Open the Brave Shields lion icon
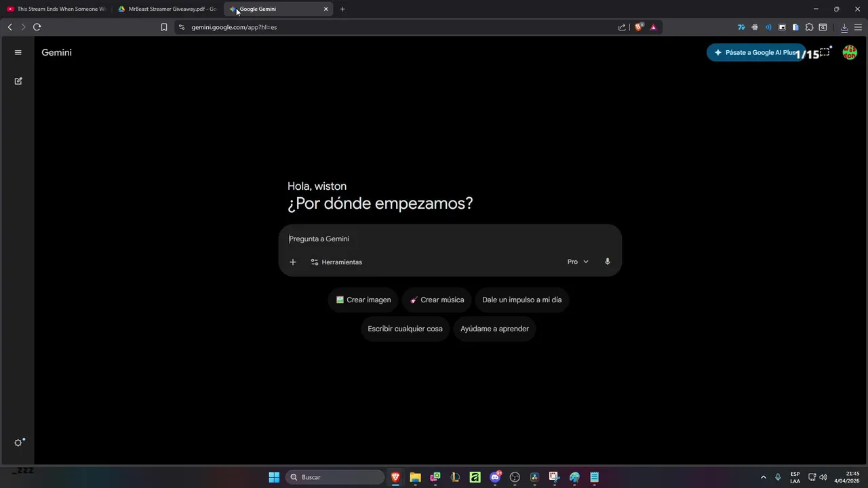The height and width of the screenshot is (488, 868). pos(638,27)
